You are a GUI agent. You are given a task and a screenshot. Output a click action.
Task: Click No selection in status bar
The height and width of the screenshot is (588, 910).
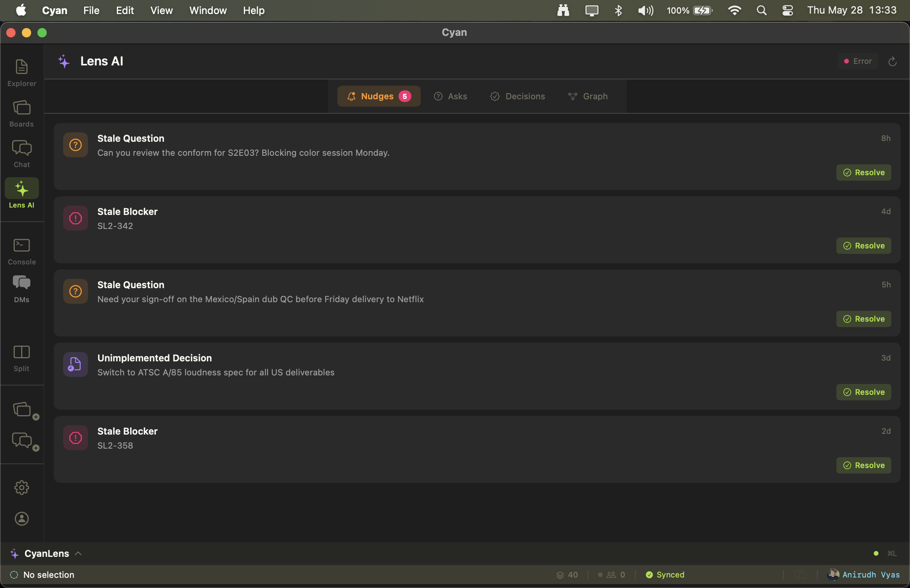coord(49,575)
